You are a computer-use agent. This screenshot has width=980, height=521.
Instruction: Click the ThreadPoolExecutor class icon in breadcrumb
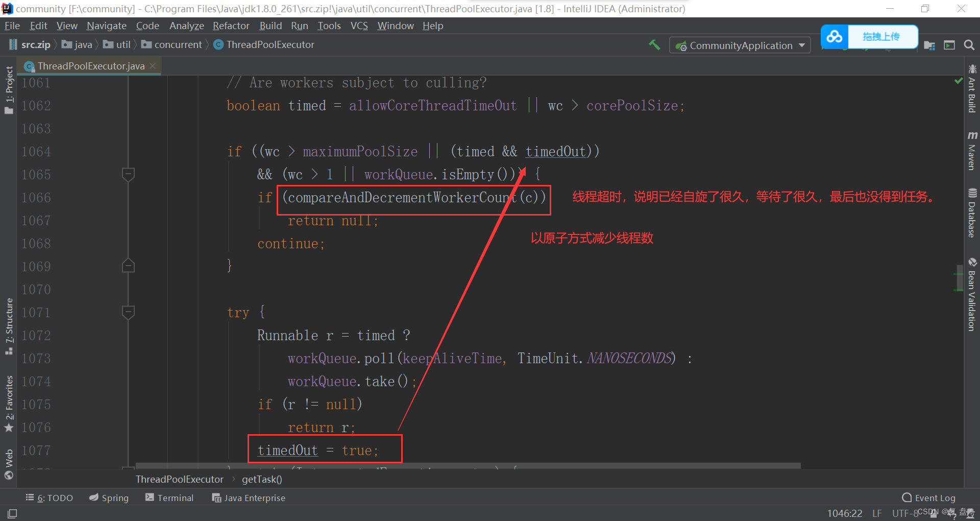pos(218,45)
